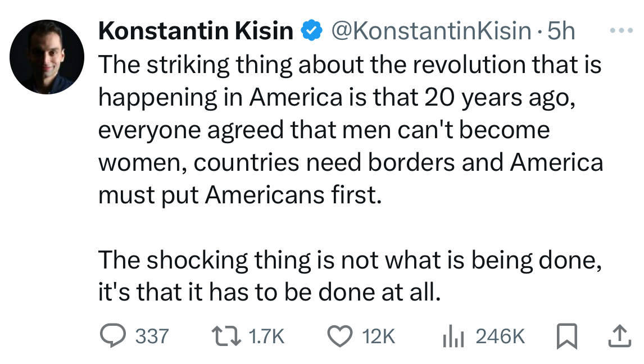This screenshot has width=644, height=364.
Task: Click the display name Konstantin Kisin
Action: (x=196, y=31)
